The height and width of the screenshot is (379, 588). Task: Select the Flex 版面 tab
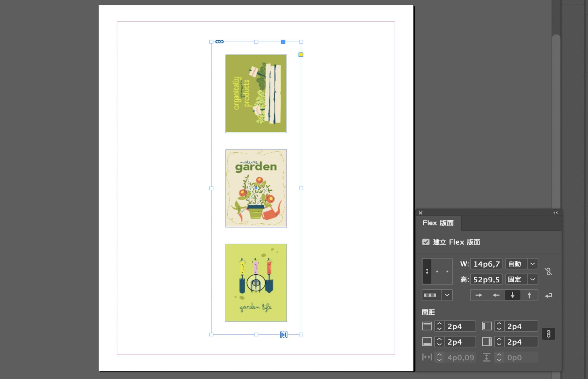(x=438, y=223)
